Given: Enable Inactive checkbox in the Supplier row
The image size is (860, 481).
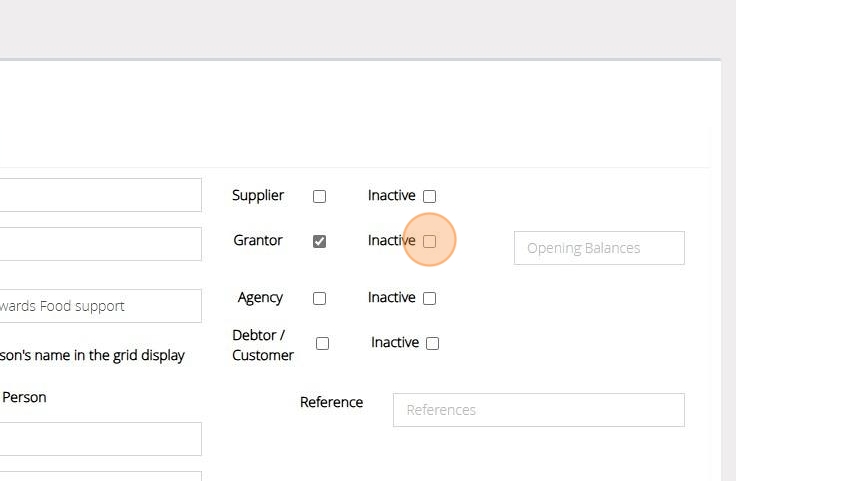Looking at the screenshot, I should tap(429, 196).
